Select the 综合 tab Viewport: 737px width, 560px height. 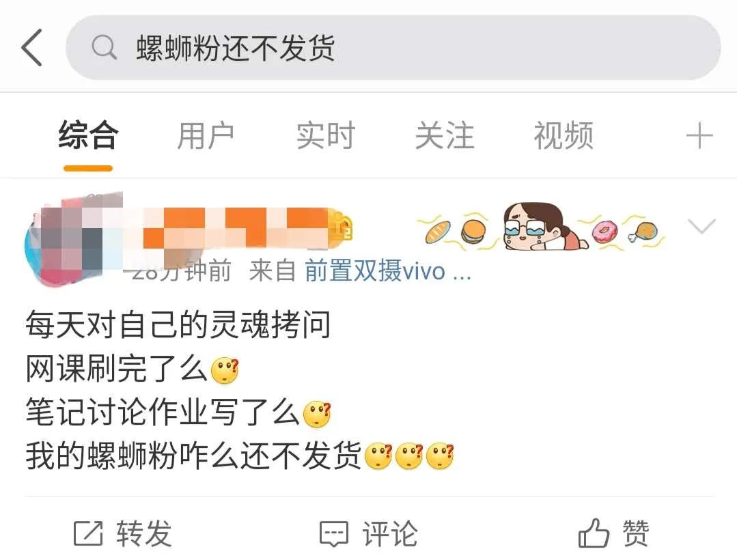(88, 136)
